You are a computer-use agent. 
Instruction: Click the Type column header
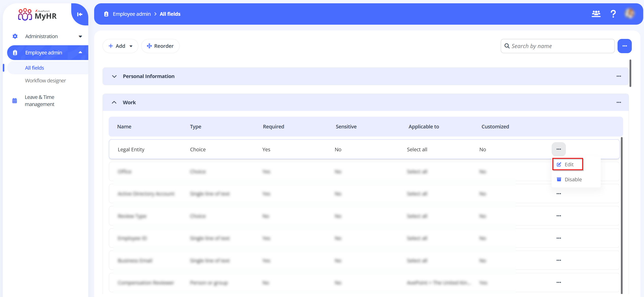[196, 127]
